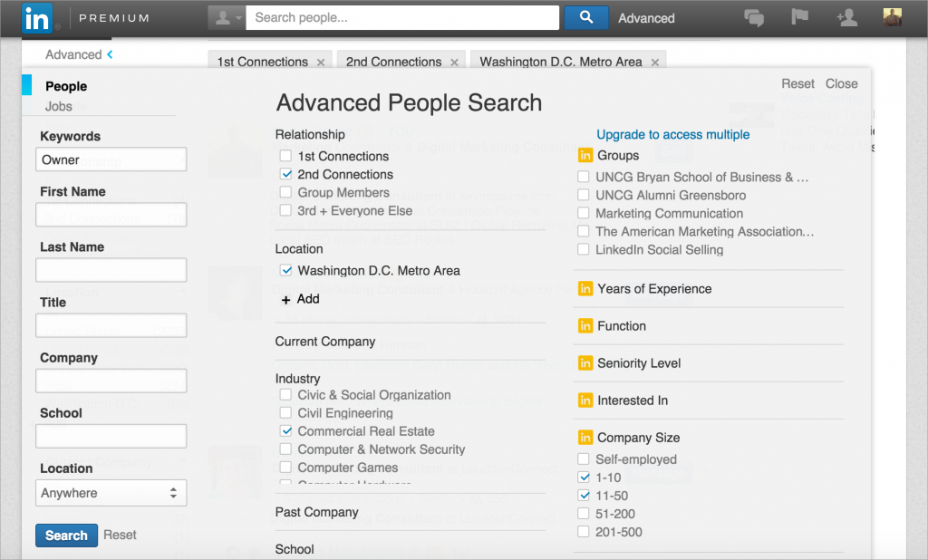928x560 pixels.
Task: Check the Self-employed company size box
Action: coord(584,459)
